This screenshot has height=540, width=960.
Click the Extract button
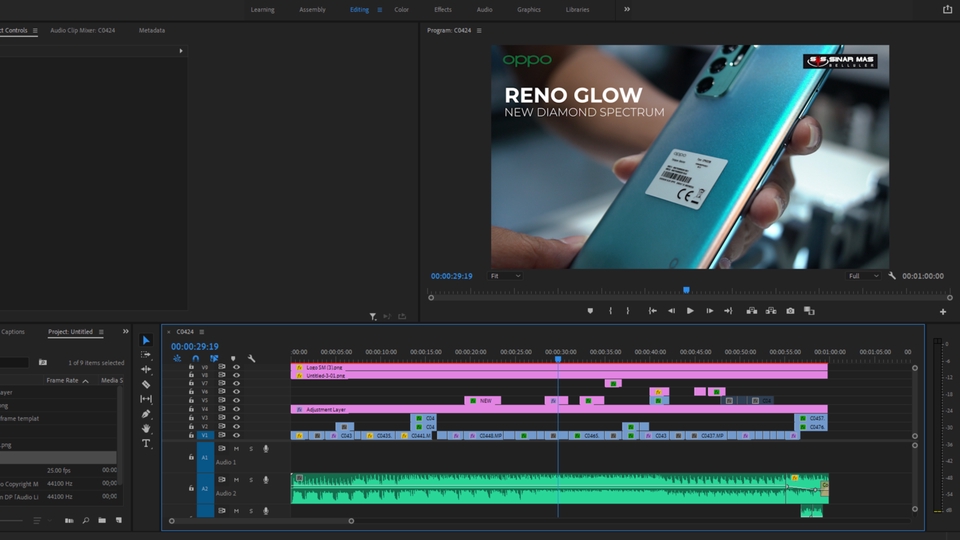click(771, 311)
